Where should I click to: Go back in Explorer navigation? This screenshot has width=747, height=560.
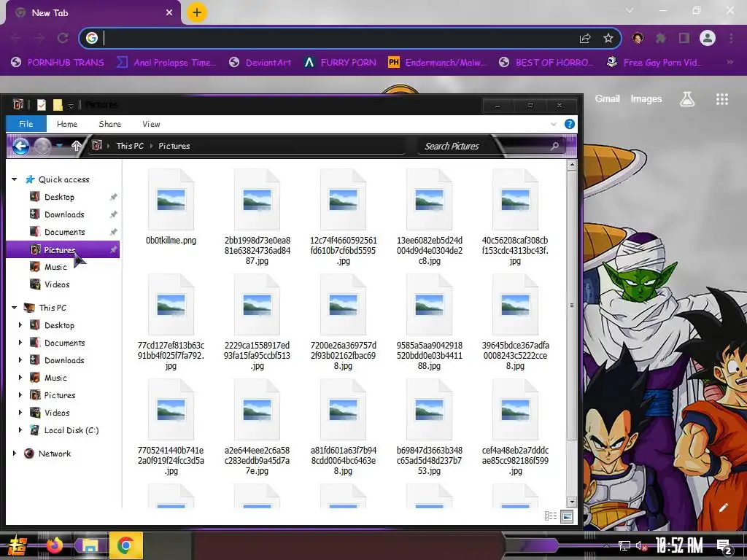tap(20, 146)
